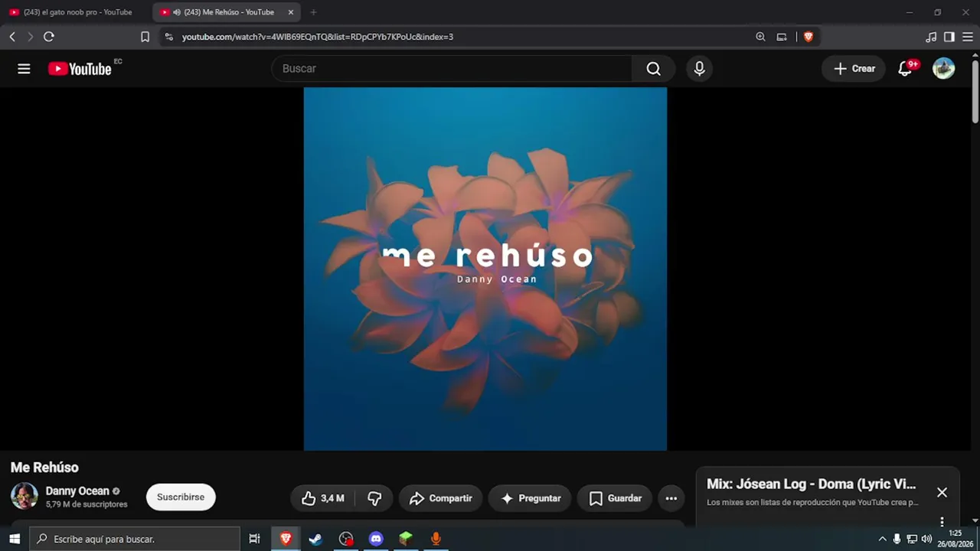The width and height of the screenshot is (980, 551).
Task: Open Danny Ocean channel name link
Action: coord(77,491)
